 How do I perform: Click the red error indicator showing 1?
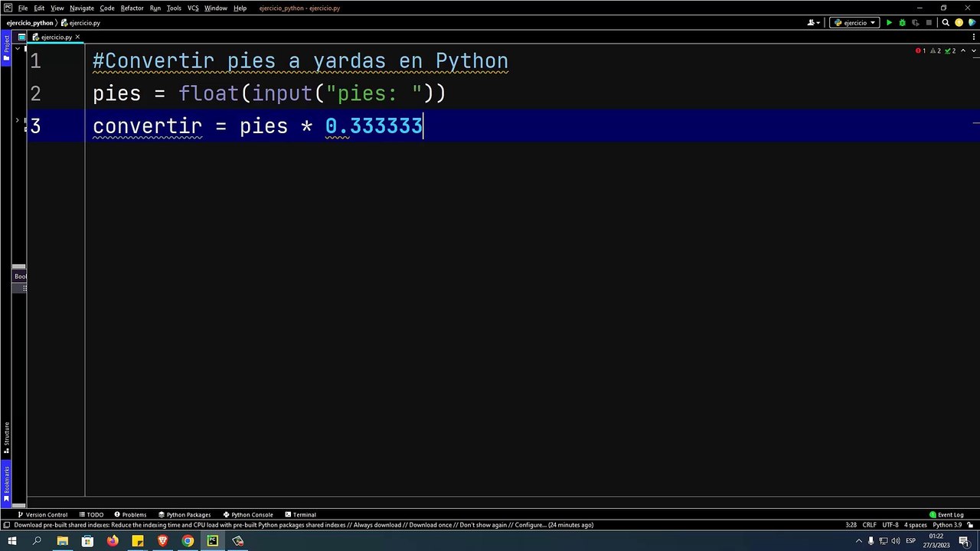pyautogui.click(x=921, y=51)
